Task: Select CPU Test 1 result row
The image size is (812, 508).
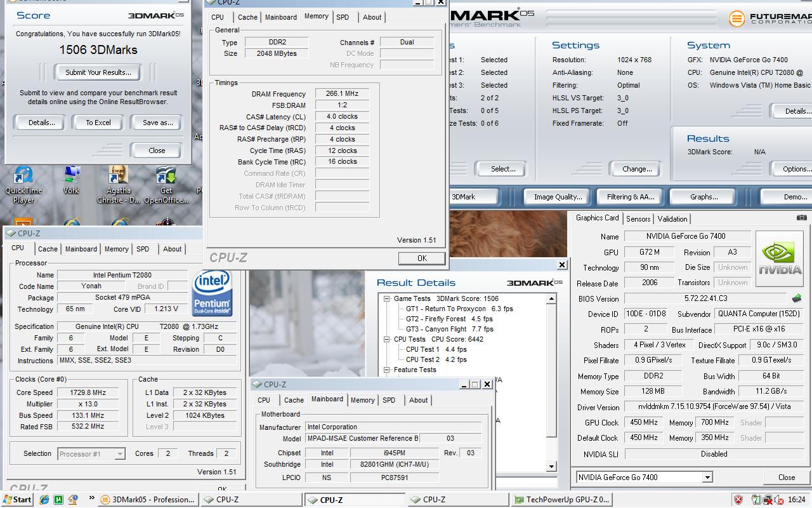Action: (436, 349)
